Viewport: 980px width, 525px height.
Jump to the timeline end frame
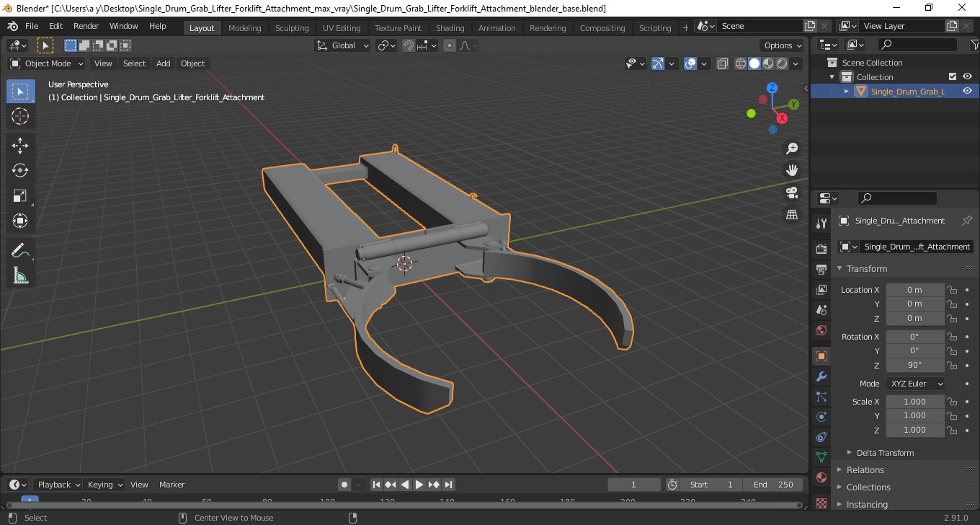(448, 485)
